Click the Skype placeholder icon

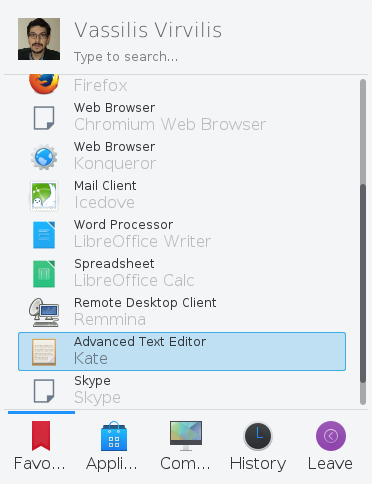pyautogui.click(x=44, y=391)
